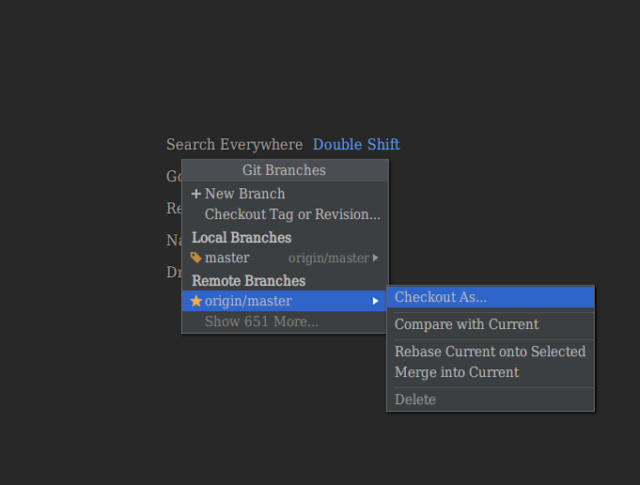Select origin/master under Remote Branches
The image size is (640, 485).
point(248,301)
